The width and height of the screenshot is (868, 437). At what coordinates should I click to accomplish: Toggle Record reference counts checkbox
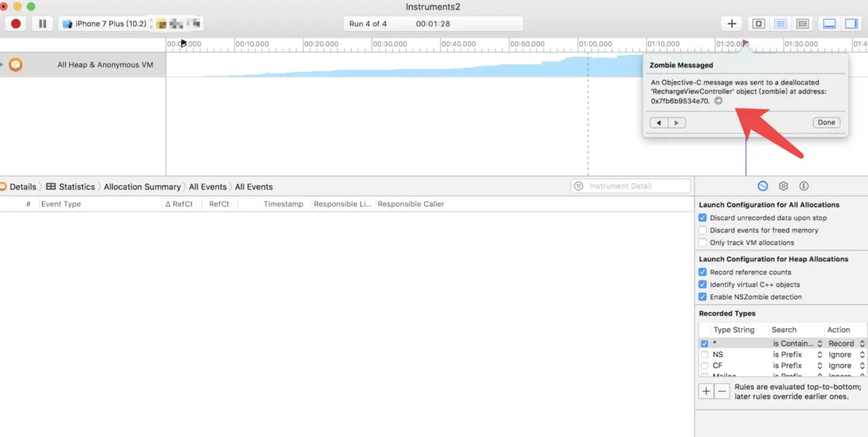pyautogui.click(x=703, y=272)
